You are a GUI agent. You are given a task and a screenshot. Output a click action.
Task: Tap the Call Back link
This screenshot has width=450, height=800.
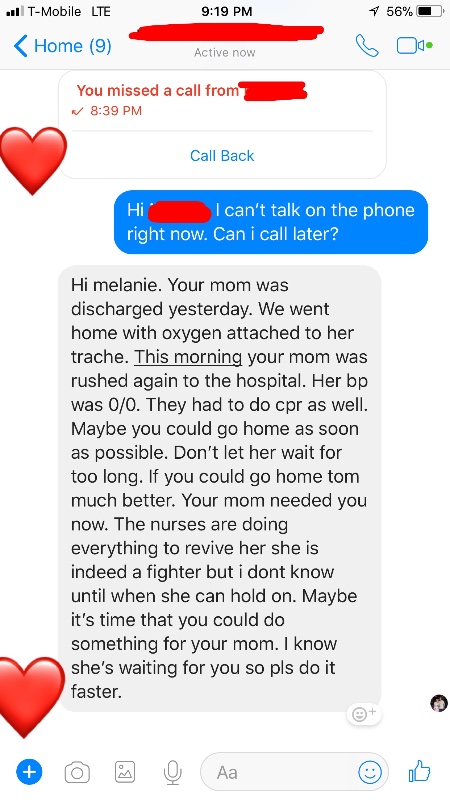point(222,156)
